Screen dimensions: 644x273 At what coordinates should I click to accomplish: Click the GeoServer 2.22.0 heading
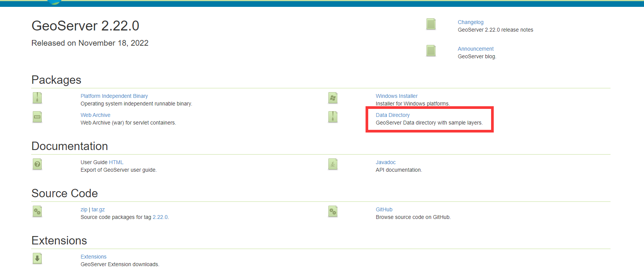(x=85, y=26)
